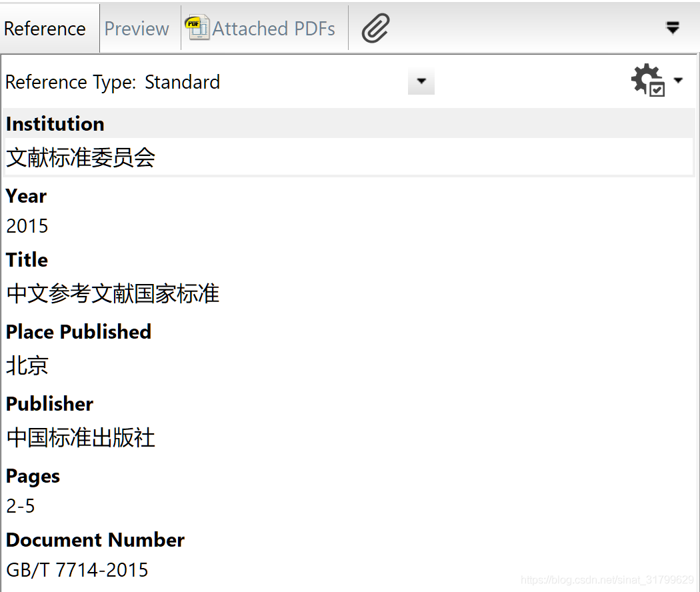Click the Reference Type: Standard text

(x=113, y=82)
